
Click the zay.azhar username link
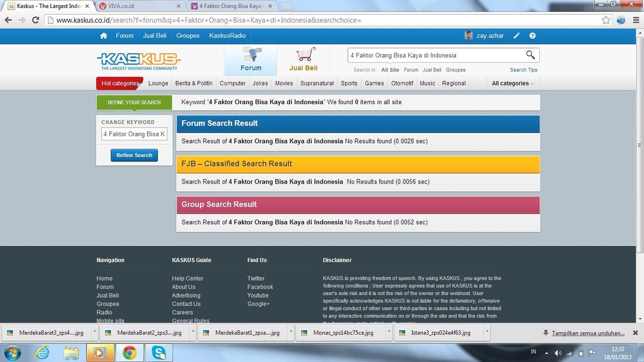point(490,36)
